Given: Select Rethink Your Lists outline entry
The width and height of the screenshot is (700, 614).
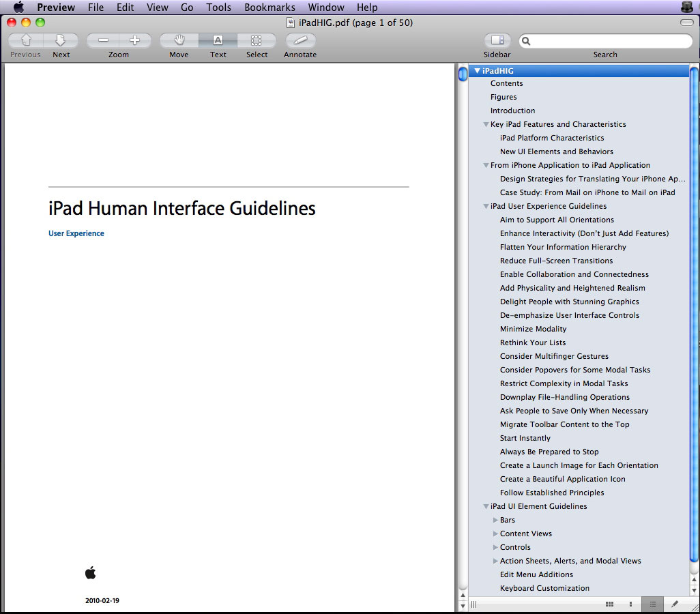Looking at the screenshot, I should 533,342.
